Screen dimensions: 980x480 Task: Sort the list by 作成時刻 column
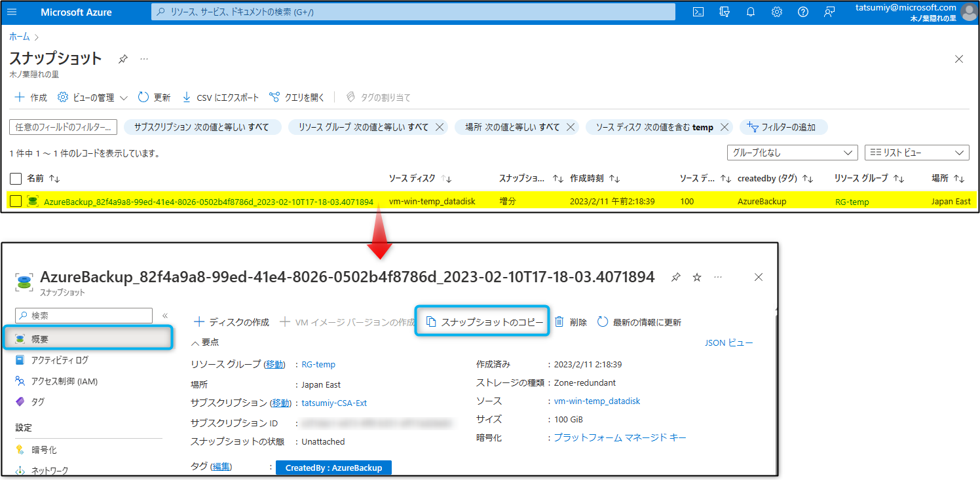pos(595,178)
